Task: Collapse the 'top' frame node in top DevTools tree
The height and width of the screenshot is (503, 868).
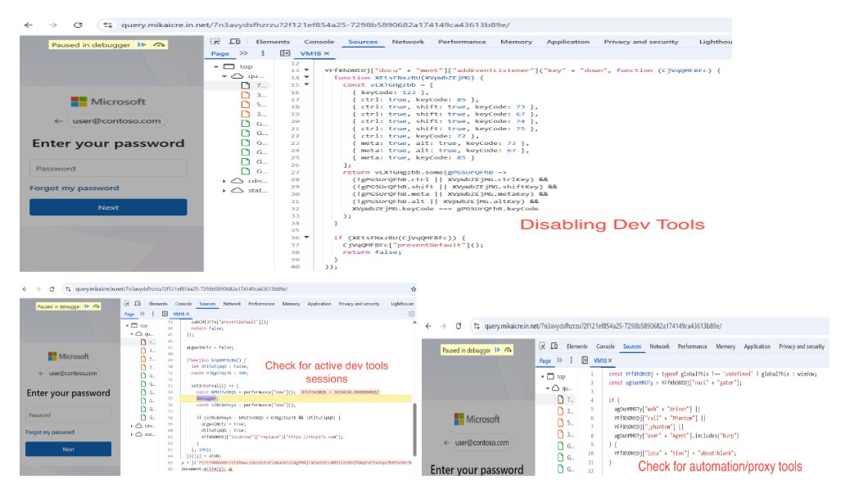Action: pyautogui.click(x=216, y=66)
